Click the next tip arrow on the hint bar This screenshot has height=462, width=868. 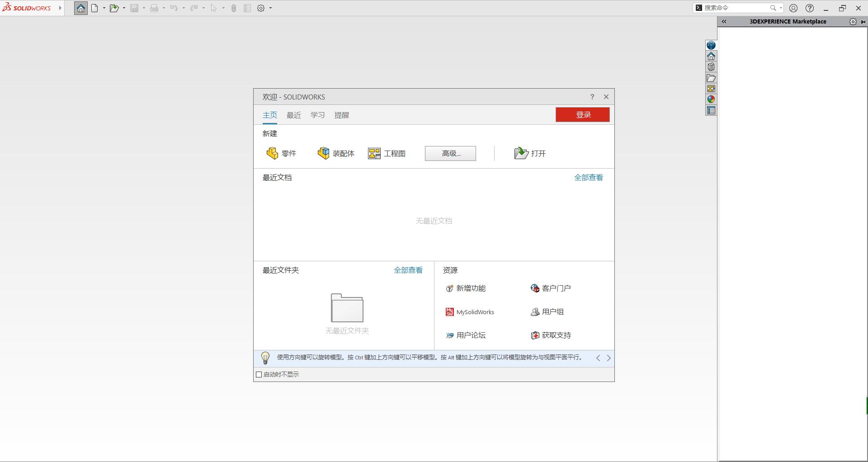coord(609,358)
